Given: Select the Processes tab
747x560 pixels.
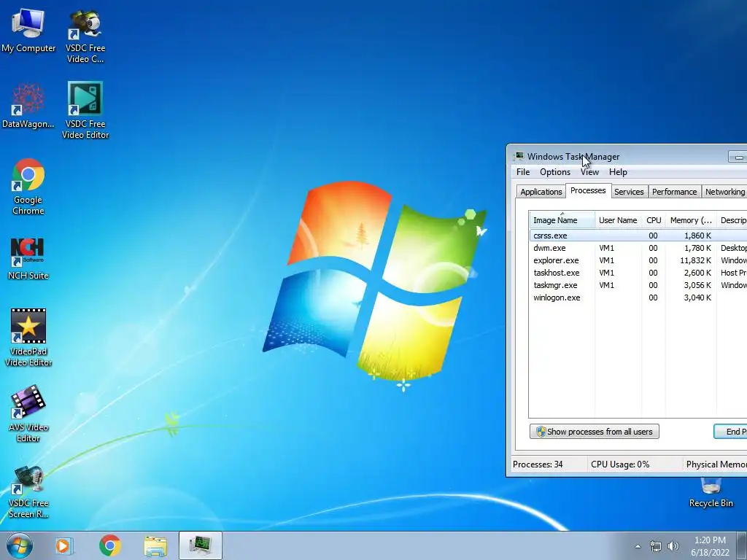Looking at the screenshot, I should [x=588, y=190].
